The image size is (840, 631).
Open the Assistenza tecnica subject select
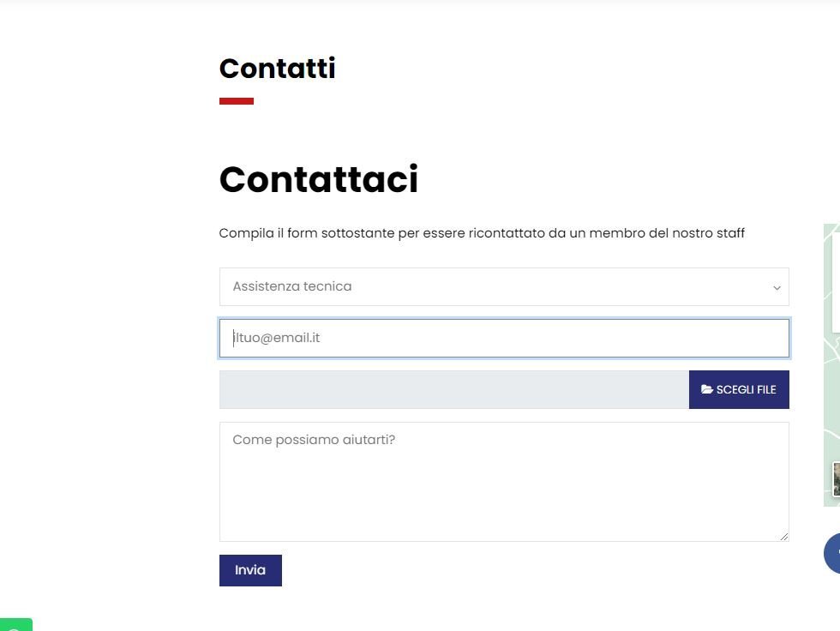click(504, 286)
